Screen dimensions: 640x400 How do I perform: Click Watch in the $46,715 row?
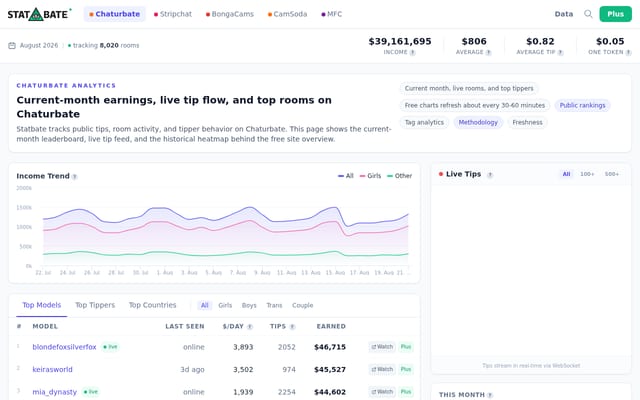point(382,347)
